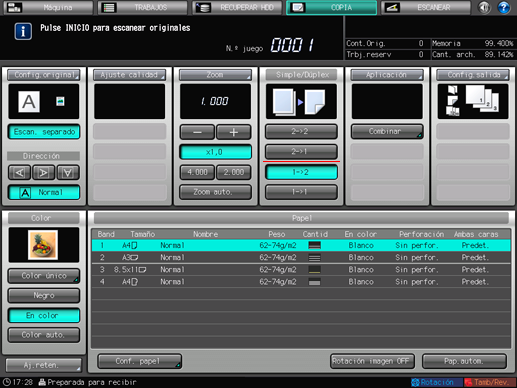The image size is (517, 388).
Task: Select right-facing original direction icon
Action: click(44, 173)
